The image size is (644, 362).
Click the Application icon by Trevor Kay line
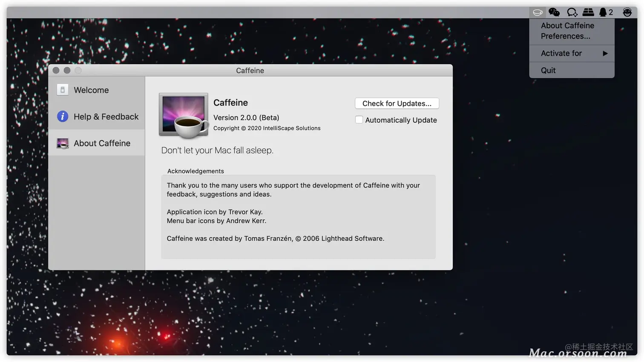(215, 212)
